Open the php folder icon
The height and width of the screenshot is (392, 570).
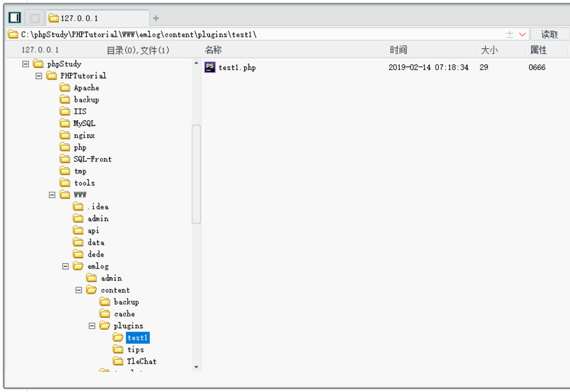pyautogui.click(x=65, y=147)
